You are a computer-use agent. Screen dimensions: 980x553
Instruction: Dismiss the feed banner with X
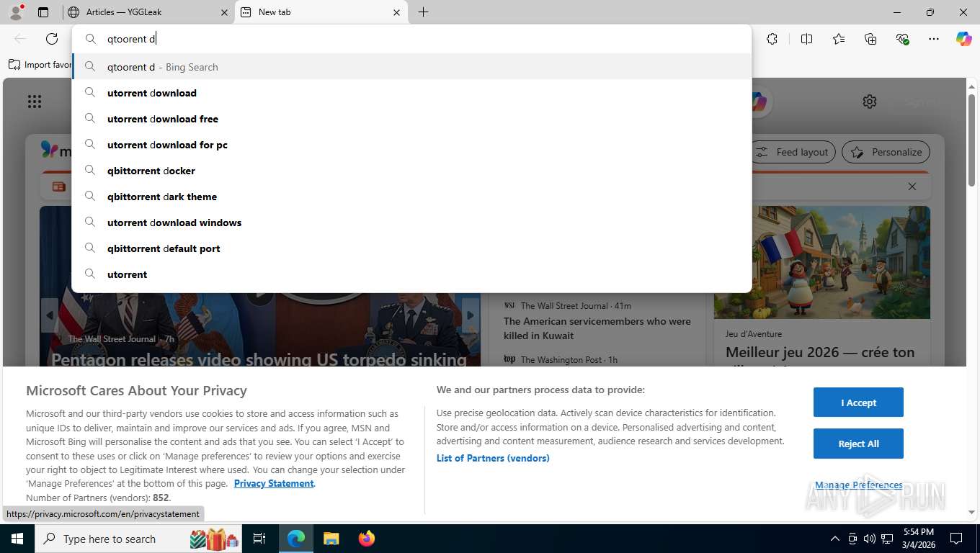[912, 186]
